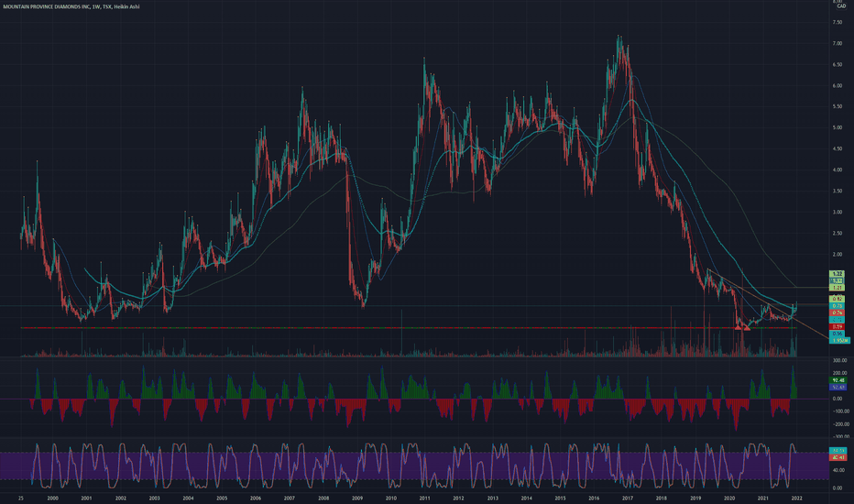Click the 2007 label on time axis
Screen dimensions: 854x504
click(x=290, y=498)
